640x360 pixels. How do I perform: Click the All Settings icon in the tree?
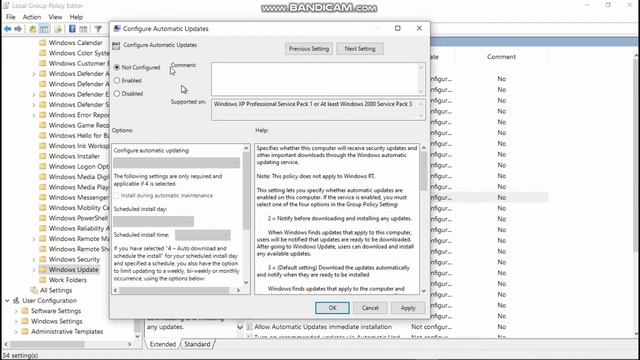coord(34,290)
